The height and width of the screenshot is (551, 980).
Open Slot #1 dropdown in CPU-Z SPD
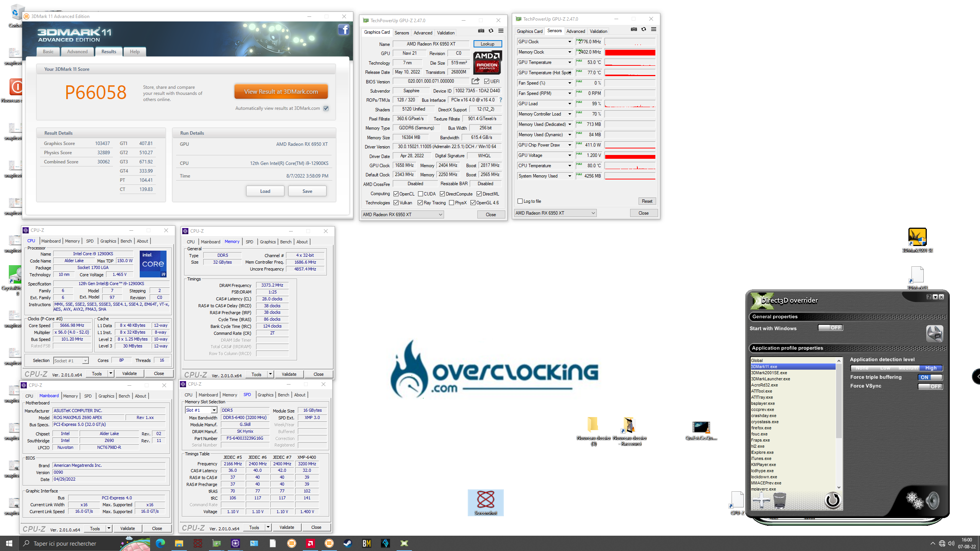(x=201, y=410)
